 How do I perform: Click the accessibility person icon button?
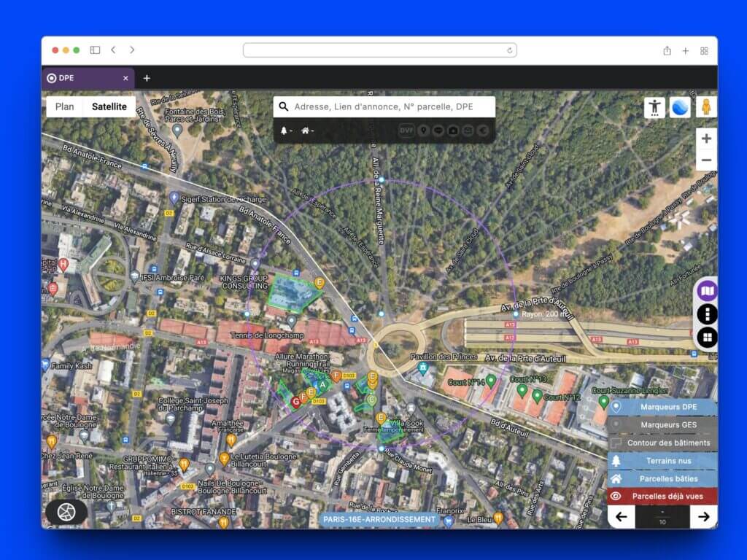[654, 107]
